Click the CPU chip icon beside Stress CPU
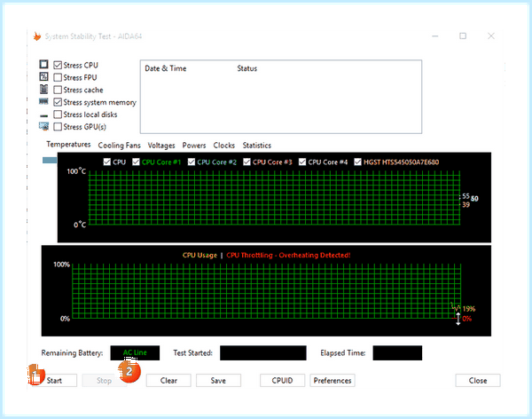This screenshot has width=532, height=419. [43, 64]
